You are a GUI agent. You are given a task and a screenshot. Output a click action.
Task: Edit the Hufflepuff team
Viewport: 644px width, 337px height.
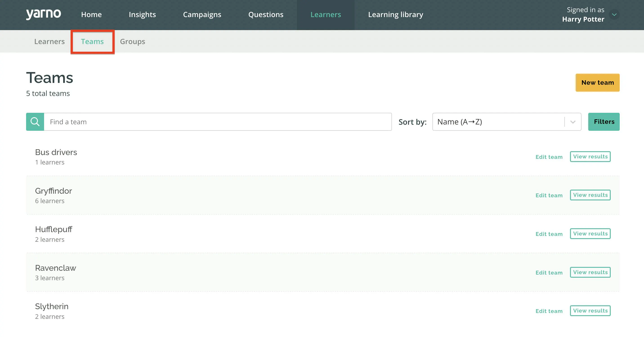[549, 234]
